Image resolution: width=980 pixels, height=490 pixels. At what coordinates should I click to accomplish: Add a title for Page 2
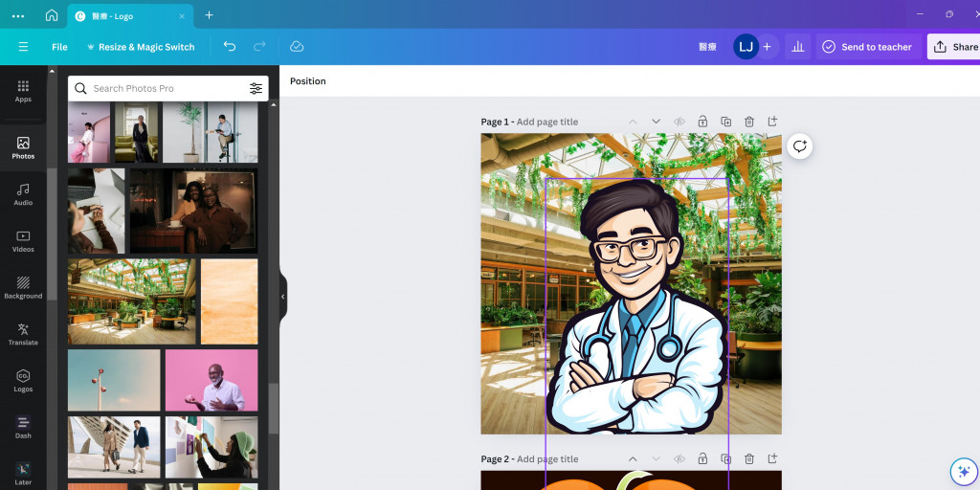coord(546,459)
